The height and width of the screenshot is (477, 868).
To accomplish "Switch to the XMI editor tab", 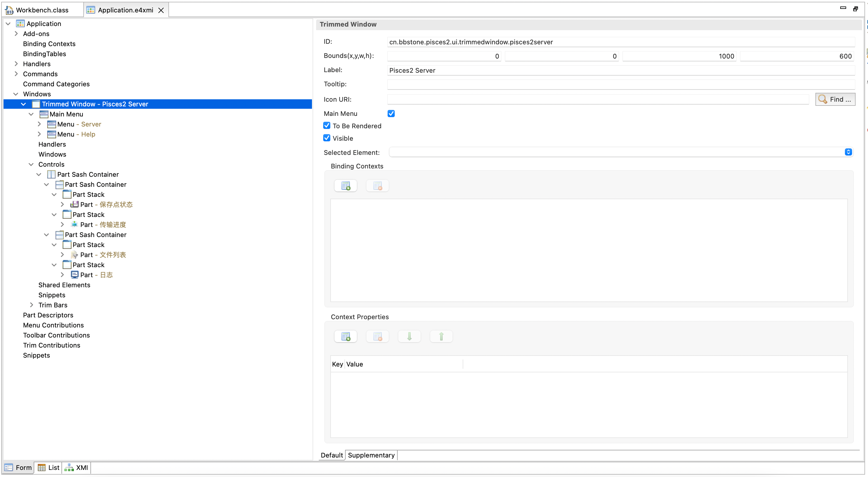I will point(77,468).
